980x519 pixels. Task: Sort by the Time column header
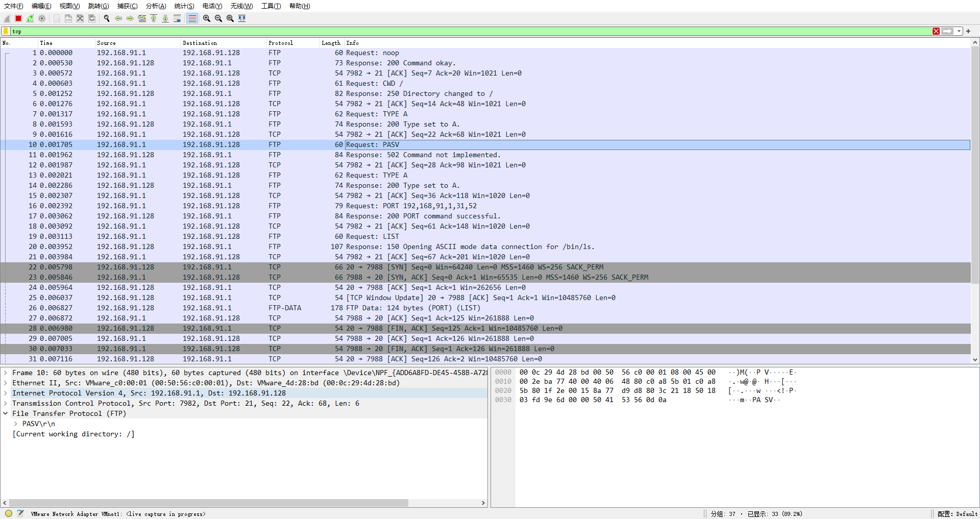pyautogui.click(x=66, y=43)
